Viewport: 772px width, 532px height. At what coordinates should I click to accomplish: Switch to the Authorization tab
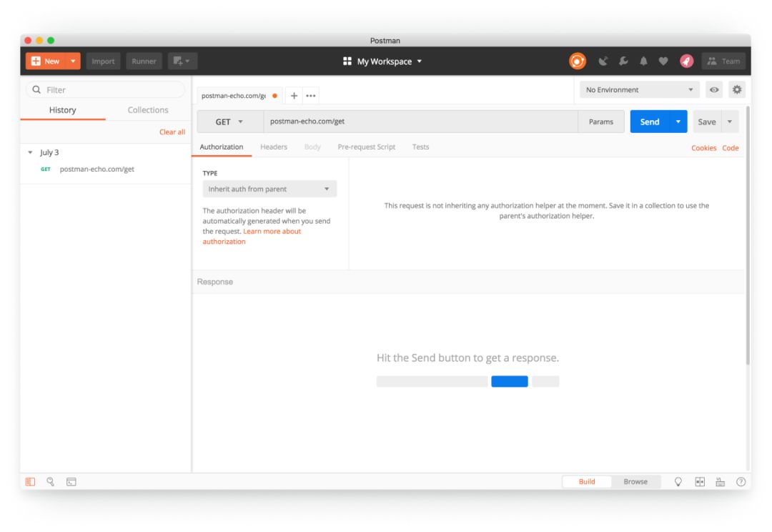tap(222, 147)
